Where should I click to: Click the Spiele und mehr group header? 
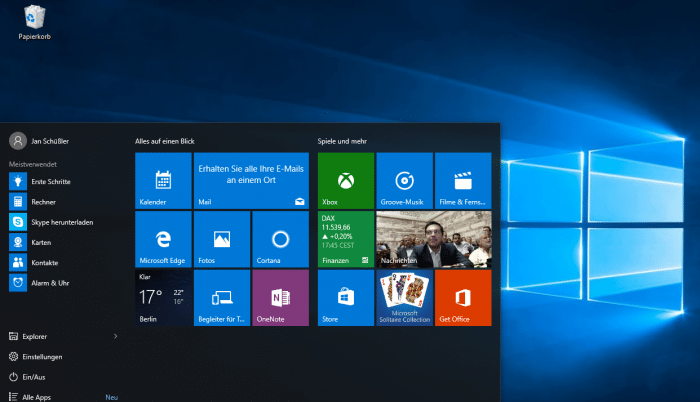342,141
